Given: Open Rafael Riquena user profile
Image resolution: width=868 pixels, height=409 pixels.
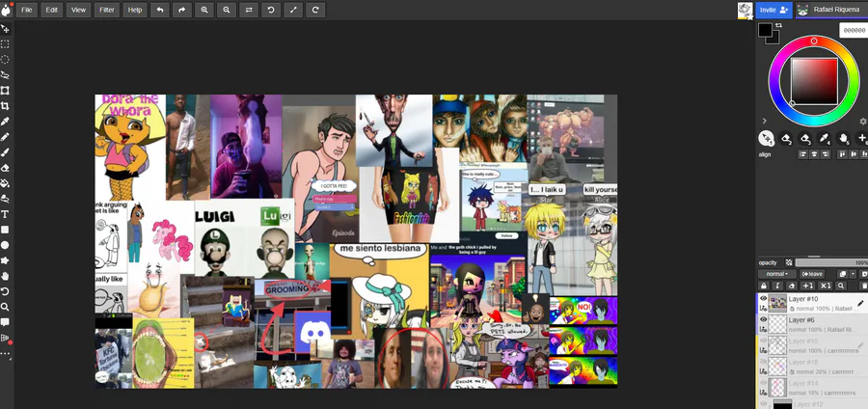Looking at the screenshot, I should pyautogui.click(x=831, y=10).
